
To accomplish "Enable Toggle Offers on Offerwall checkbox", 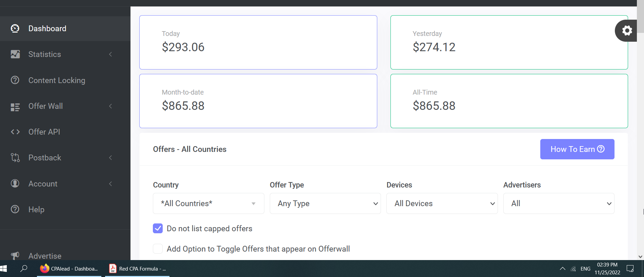I will [158, 249].
